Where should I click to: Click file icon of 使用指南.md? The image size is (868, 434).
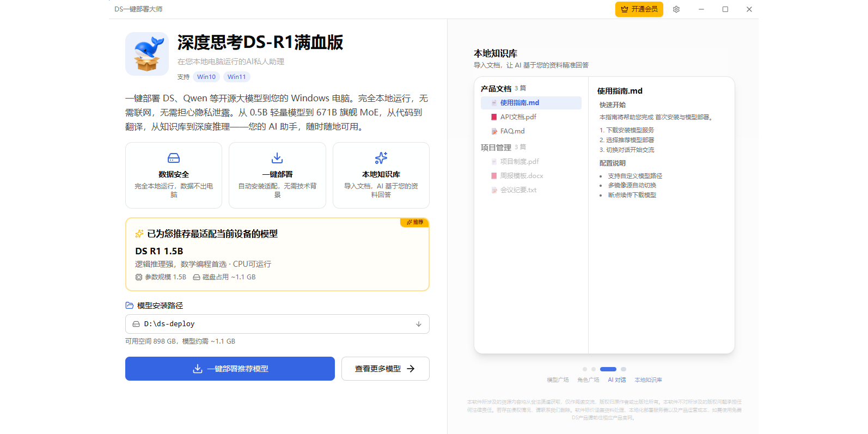click(494, 103)
